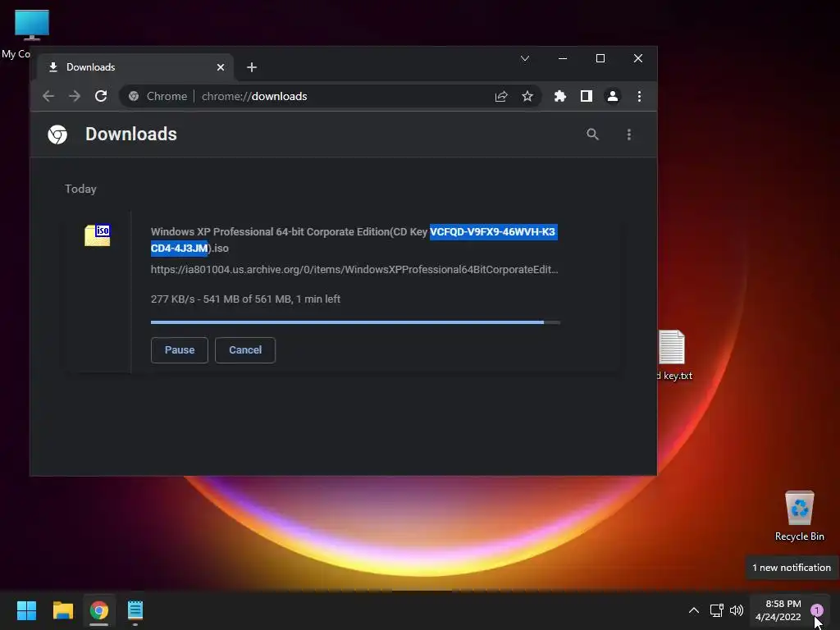Maximize the Chrome window

pyautogui.click(x=600, y=58)
